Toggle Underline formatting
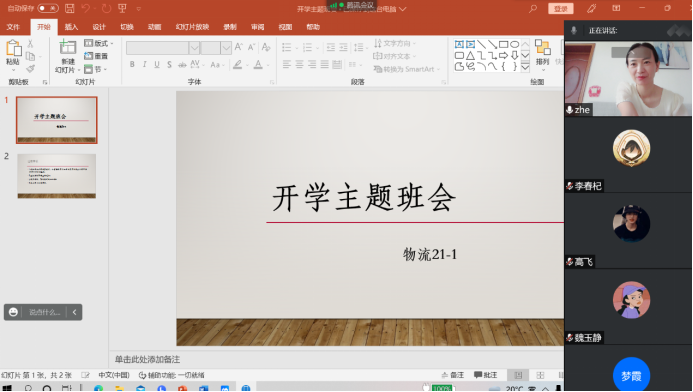This screenshot has height=392, width=693. click(157, 65)
